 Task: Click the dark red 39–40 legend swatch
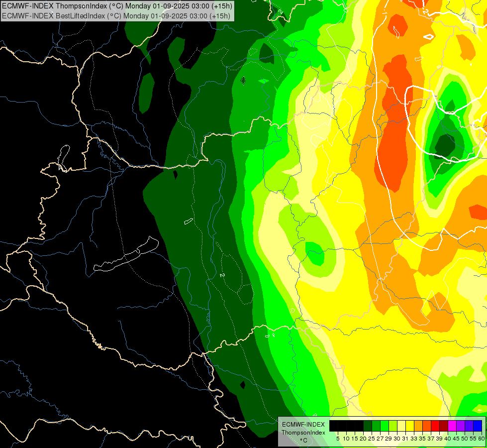[444, 426]
